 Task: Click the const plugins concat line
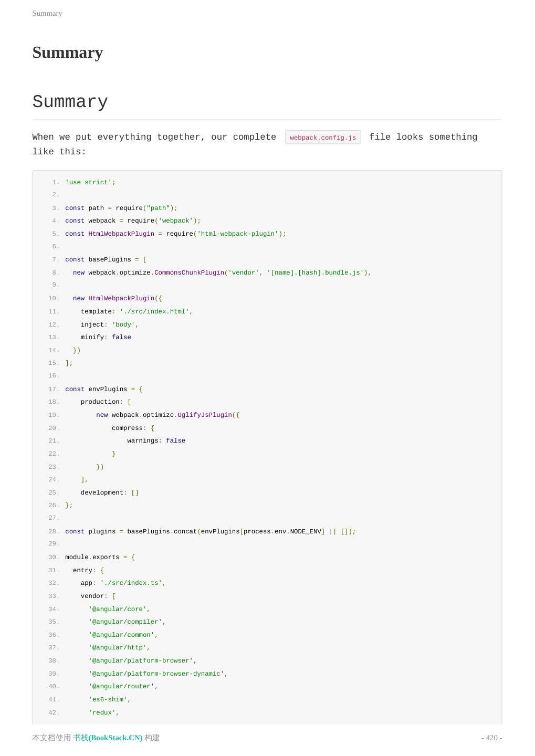click(210, 531)
